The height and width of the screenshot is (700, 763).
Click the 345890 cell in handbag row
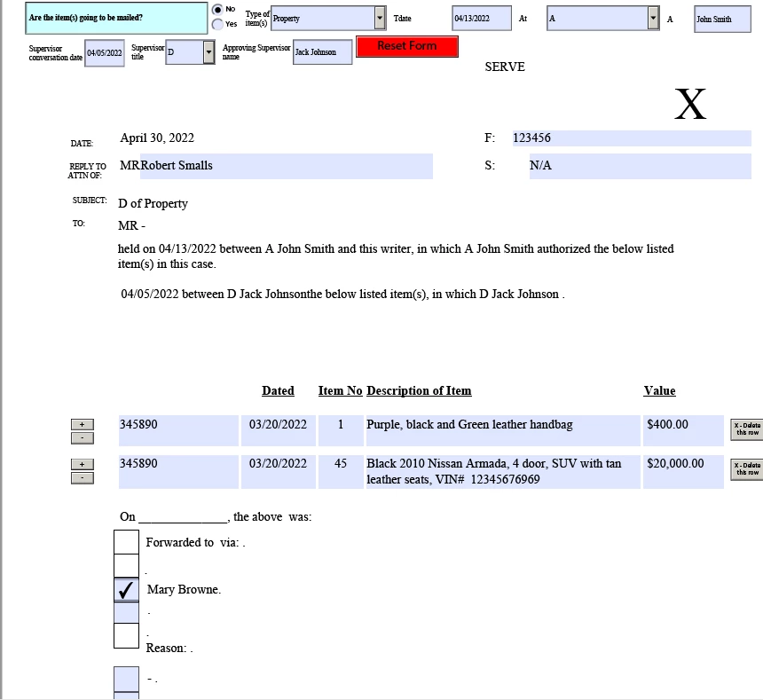point(178,430)
